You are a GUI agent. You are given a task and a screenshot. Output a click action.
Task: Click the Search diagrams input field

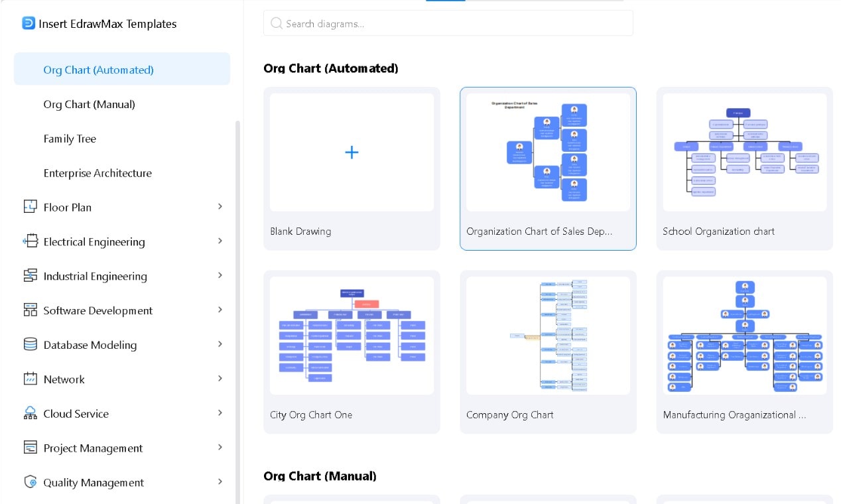pos(448,23)
